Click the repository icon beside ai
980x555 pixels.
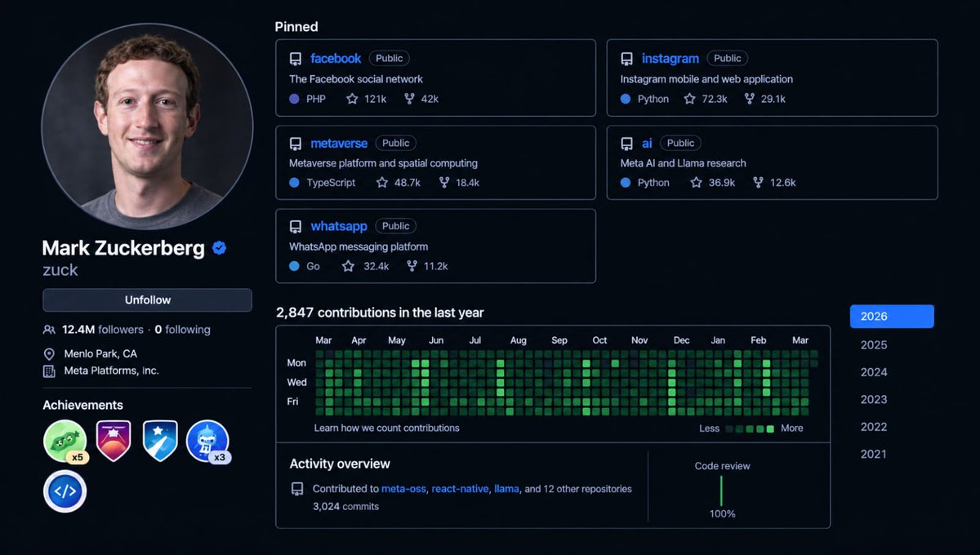pos(626,144)
